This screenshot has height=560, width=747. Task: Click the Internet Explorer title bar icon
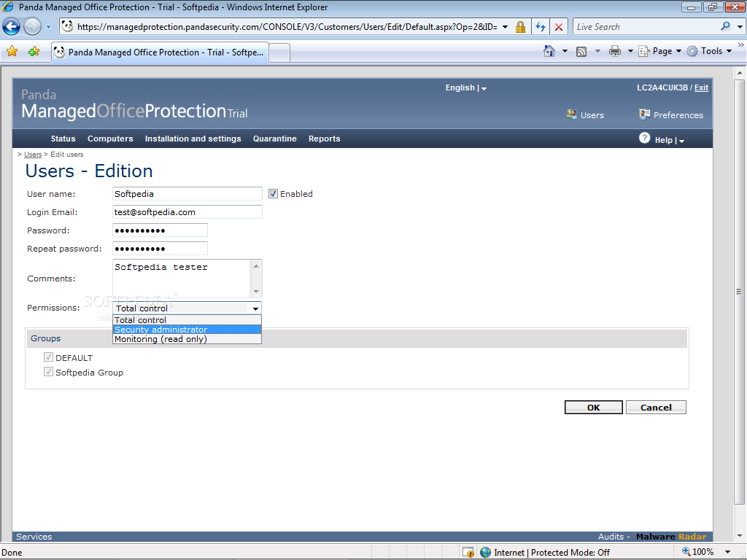tap(8, 7)
